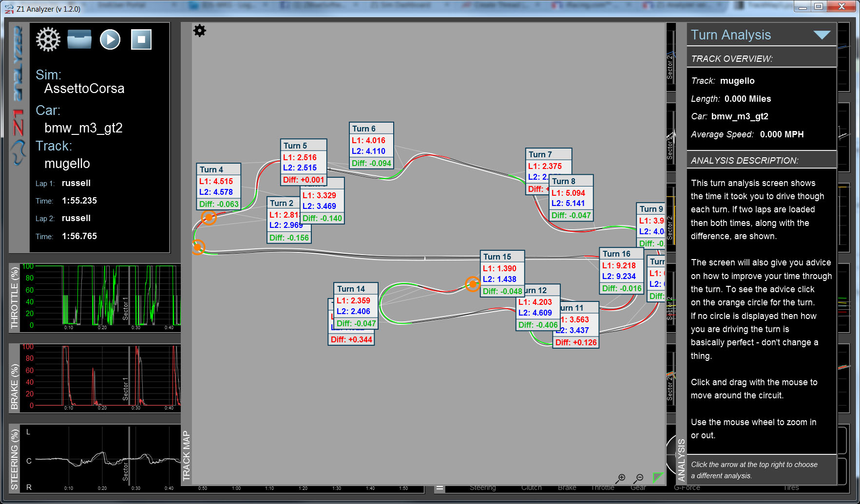Open the settings gear in the left panel
Image resolution: width=860 pixels, height=504 pixels.
(48, 39)
